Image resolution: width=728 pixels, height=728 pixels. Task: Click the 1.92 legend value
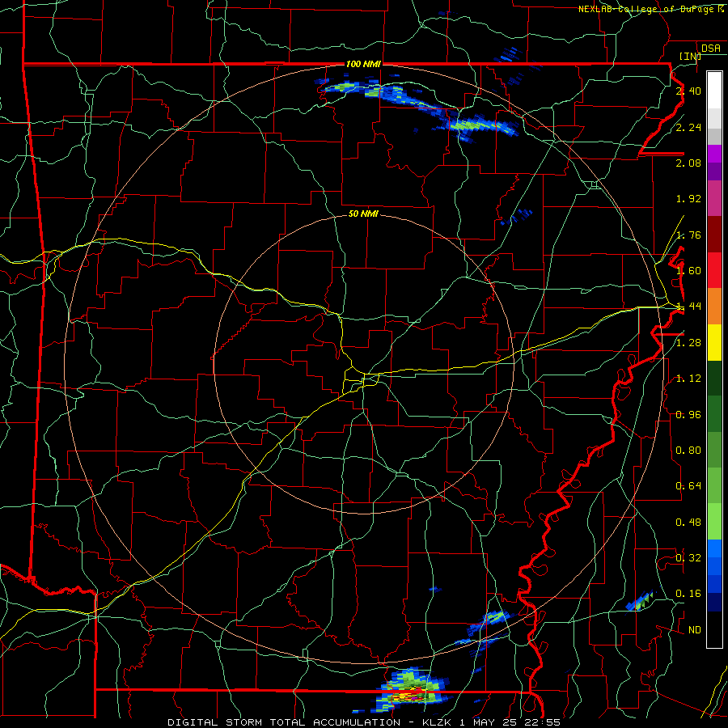point(688,199)
